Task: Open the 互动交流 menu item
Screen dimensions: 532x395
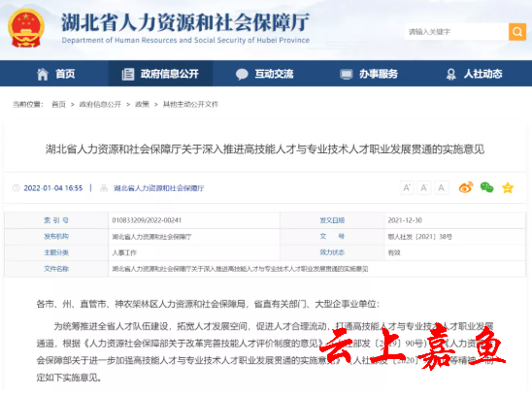Action: (265, 74)
